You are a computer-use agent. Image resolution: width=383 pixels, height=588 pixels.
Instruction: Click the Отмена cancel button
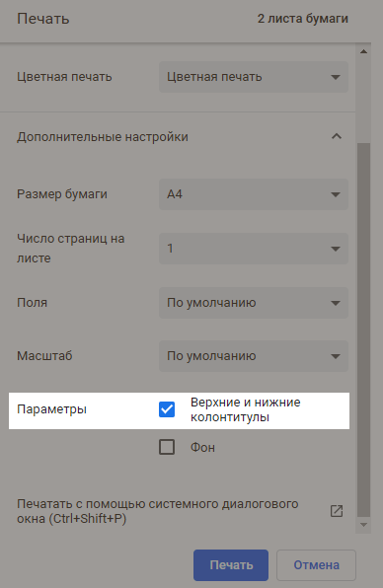point(316,565)
